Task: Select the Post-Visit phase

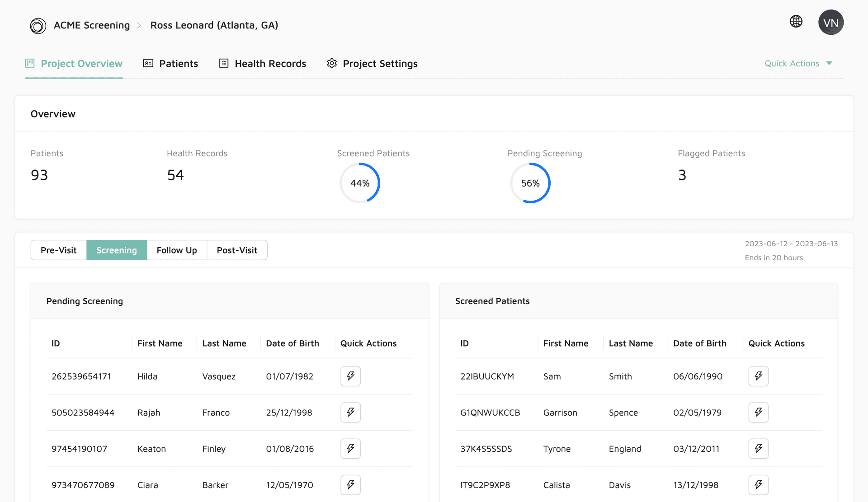Action: click(237, 250)
